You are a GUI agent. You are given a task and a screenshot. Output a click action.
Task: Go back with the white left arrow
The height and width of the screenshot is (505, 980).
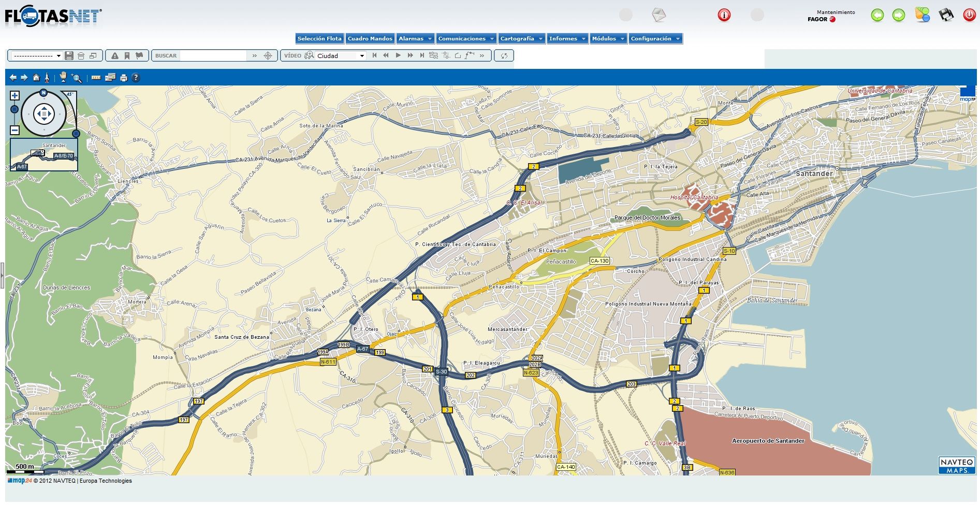13,78
